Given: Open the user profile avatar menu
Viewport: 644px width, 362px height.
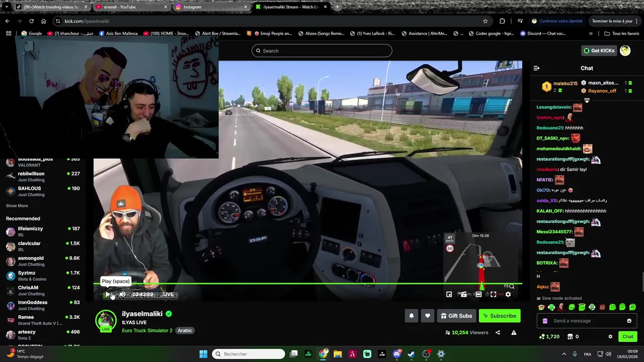Looking at the screenshot, I should tap(625, 50).
